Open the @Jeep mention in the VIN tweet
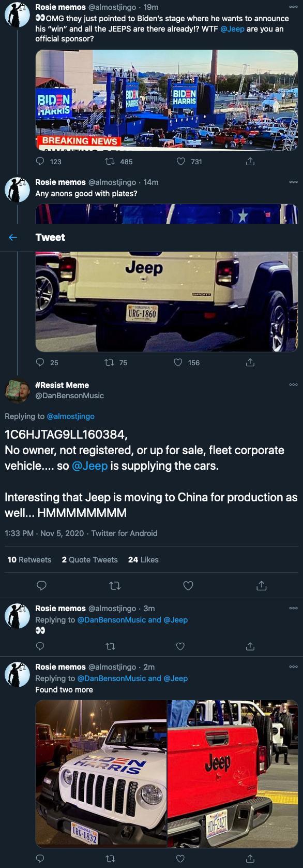303x868 pixels. [89, 466]
